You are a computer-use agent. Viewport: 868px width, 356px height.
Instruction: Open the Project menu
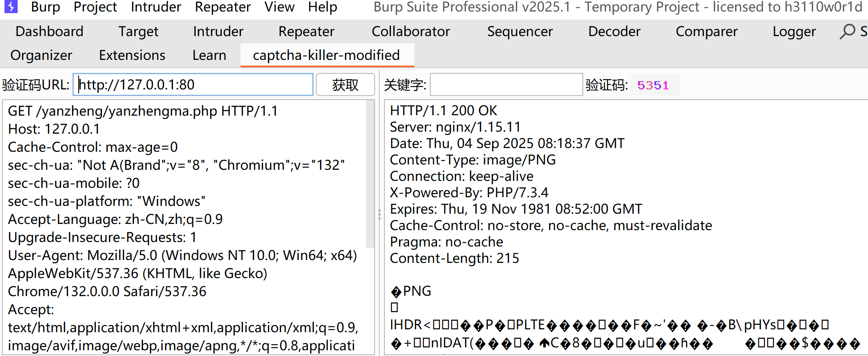[95, 7]
